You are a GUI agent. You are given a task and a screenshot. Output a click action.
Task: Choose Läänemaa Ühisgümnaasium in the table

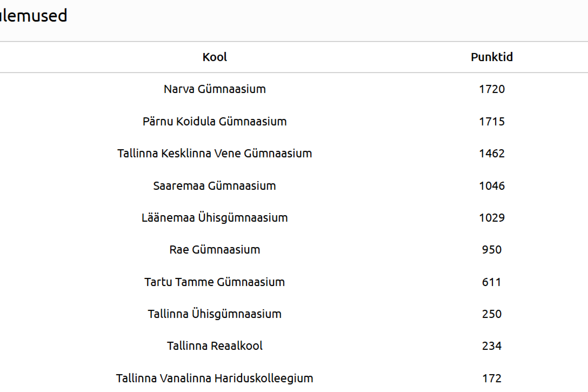214,218
